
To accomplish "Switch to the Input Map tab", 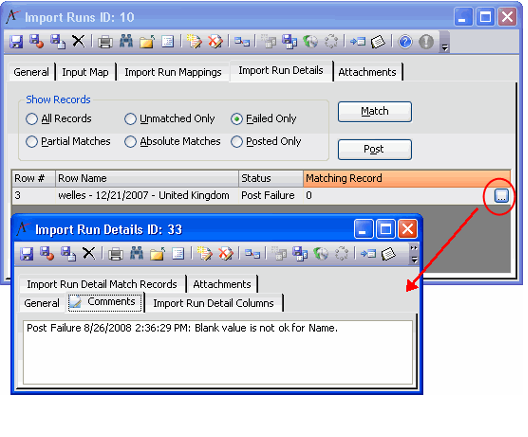I will coord(85,72).
